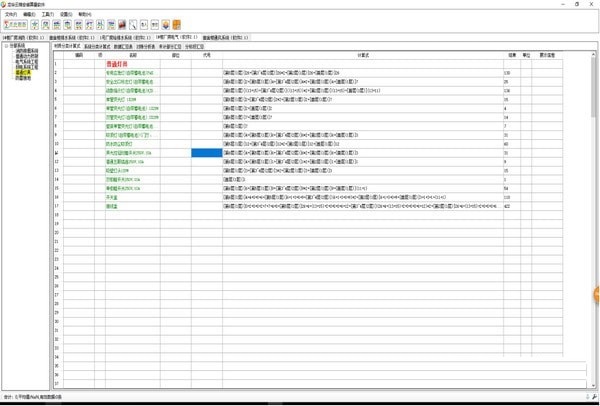Click the 编码 column header
Image resolution: width=600 pixels, height=406 pixels.
click(x=79, y=55)
